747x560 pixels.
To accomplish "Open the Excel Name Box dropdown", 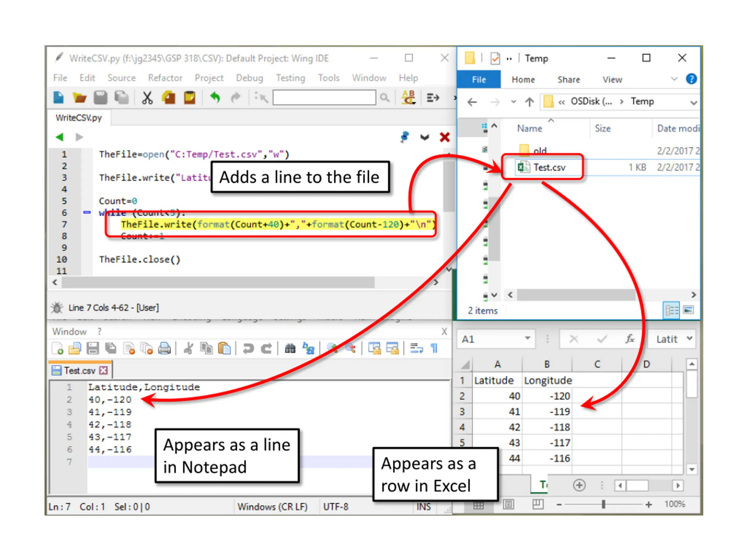I will 527,338.
